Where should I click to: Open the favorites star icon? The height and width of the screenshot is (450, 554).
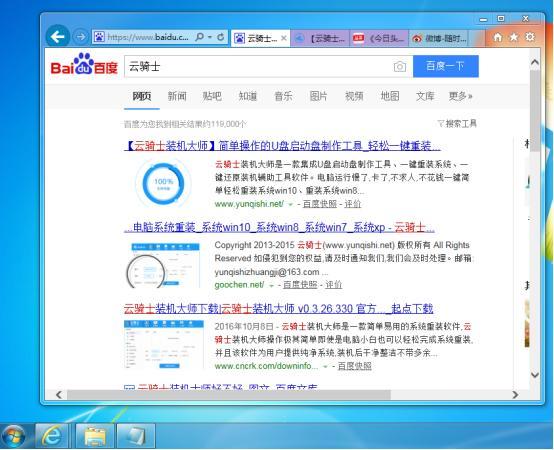(x=514, y=37)
